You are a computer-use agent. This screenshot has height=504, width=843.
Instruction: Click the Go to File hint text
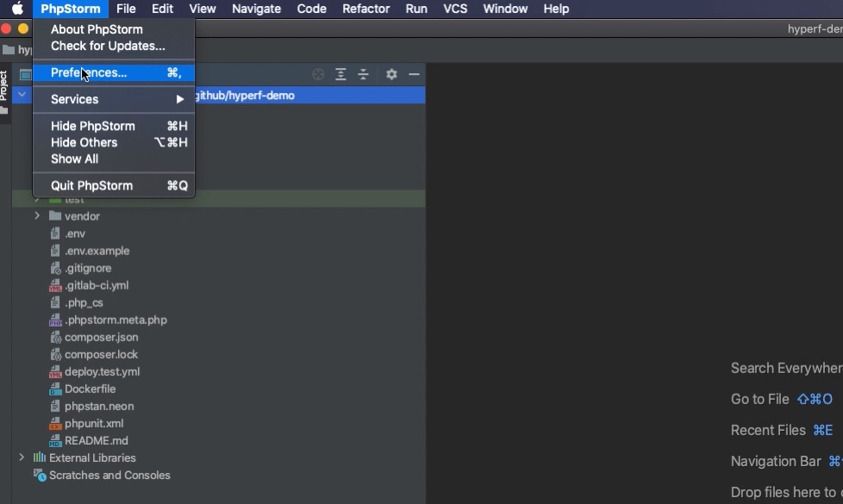[x=759, y=399]
